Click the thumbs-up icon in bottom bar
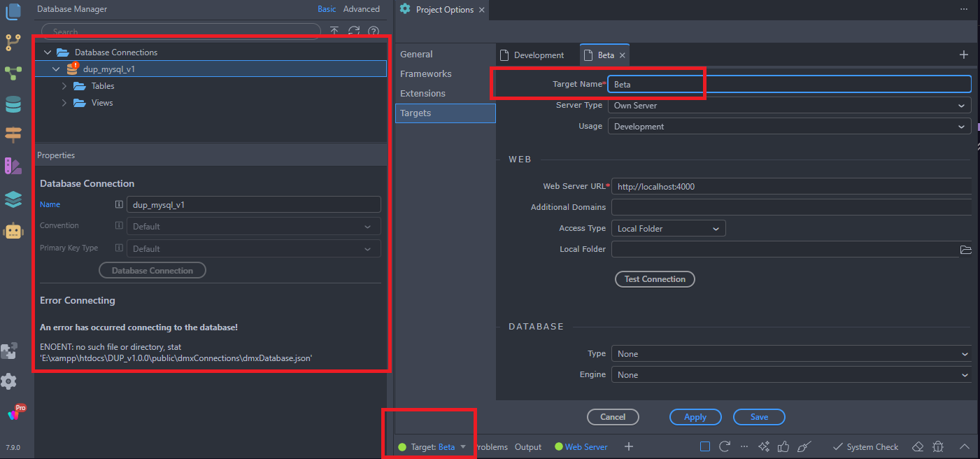Screen dimensions: 980x459 (783, 446)
